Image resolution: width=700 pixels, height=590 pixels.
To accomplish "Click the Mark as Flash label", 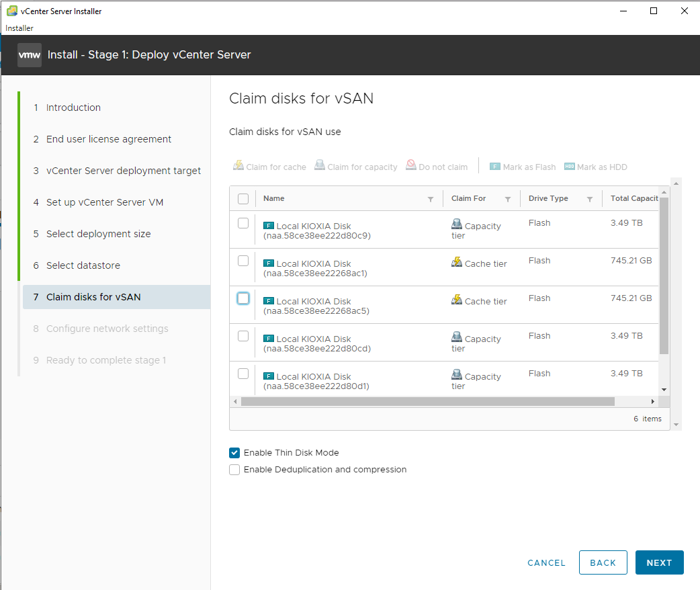I will (x=529, y=167).
